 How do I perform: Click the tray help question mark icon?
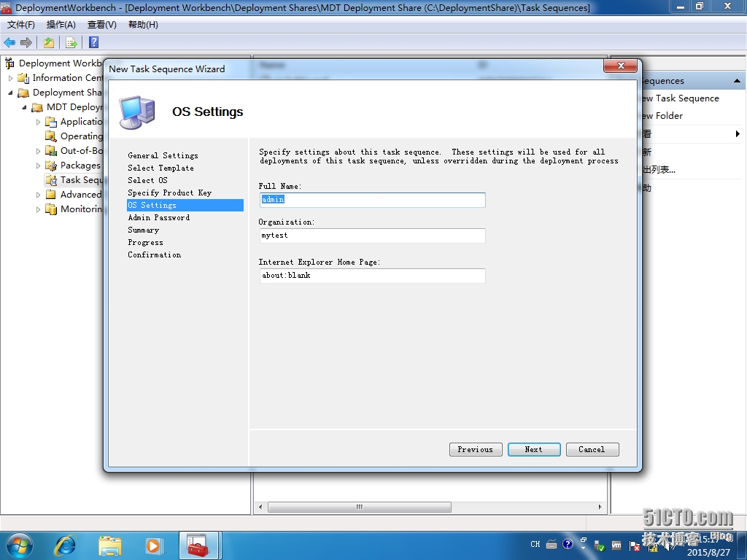click(x=568, y=544)
